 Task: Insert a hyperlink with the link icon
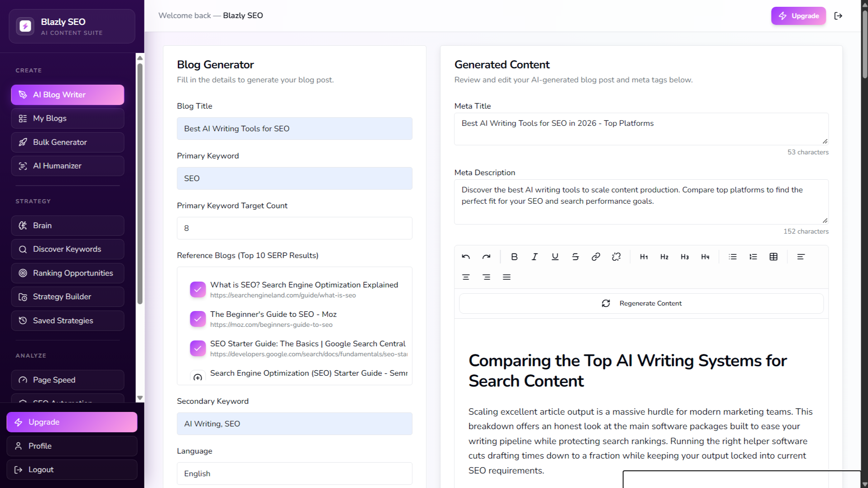coord(596,257)
